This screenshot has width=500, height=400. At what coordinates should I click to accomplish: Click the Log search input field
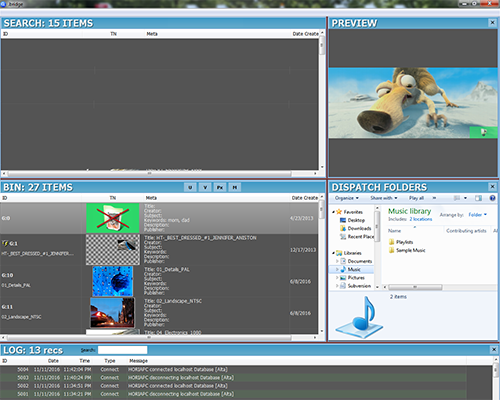[x=122, y=350]
